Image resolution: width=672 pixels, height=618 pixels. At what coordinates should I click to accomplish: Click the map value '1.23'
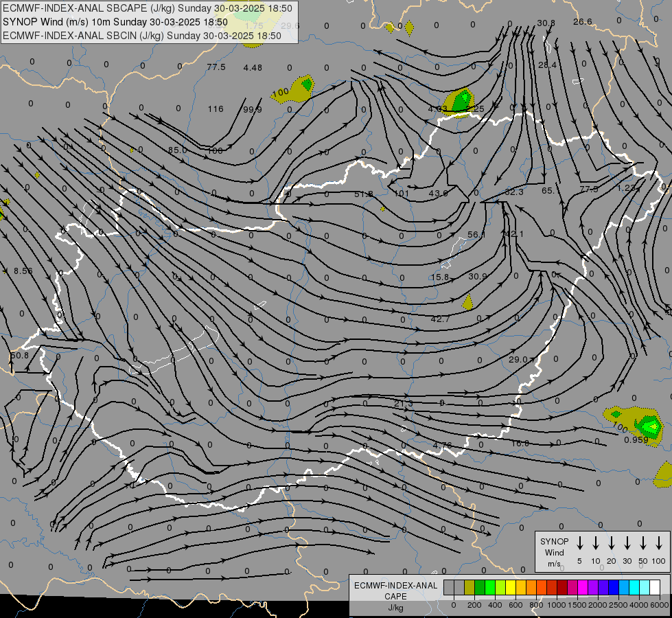(x=626, y=188)
